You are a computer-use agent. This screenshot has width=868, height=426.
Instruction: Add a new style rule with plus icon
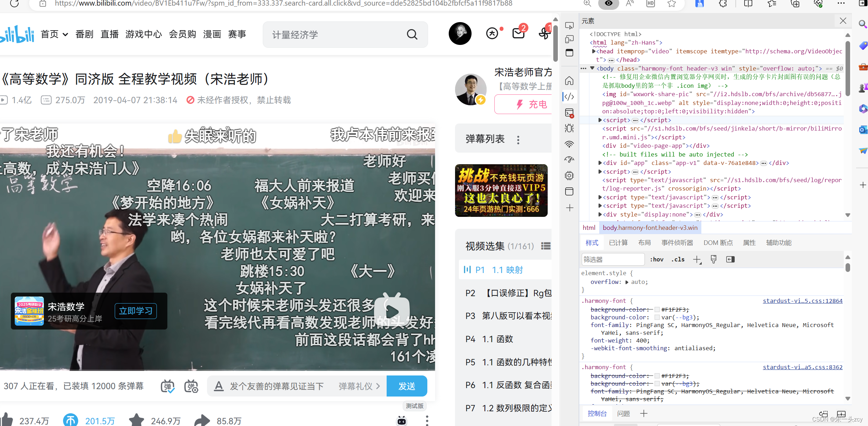697,259
